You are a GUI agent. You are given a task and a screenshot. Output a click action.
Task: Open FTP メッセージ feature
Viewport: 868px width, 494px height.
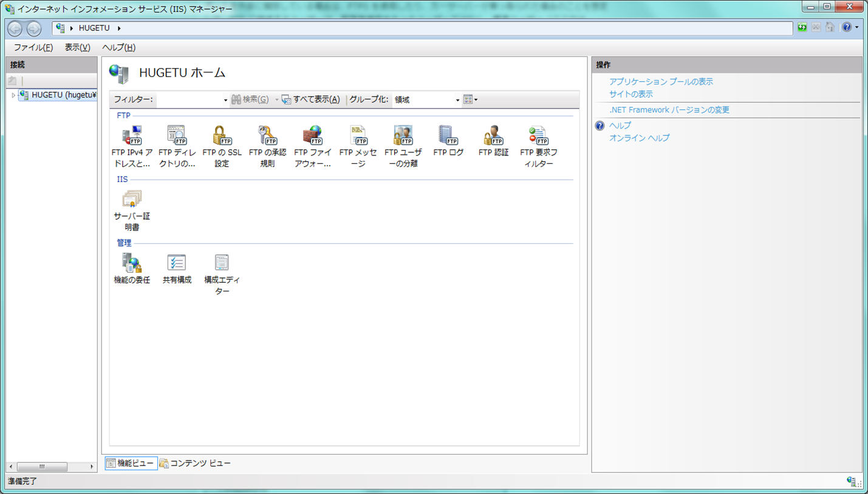point(358,146)
